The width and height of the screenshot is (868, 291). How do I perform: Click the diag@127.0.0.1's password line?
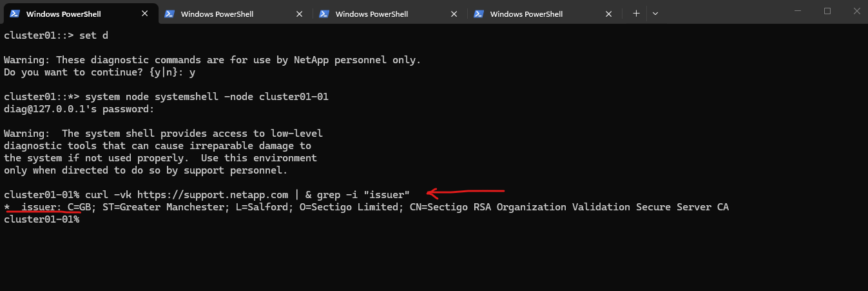pos(79,109)
